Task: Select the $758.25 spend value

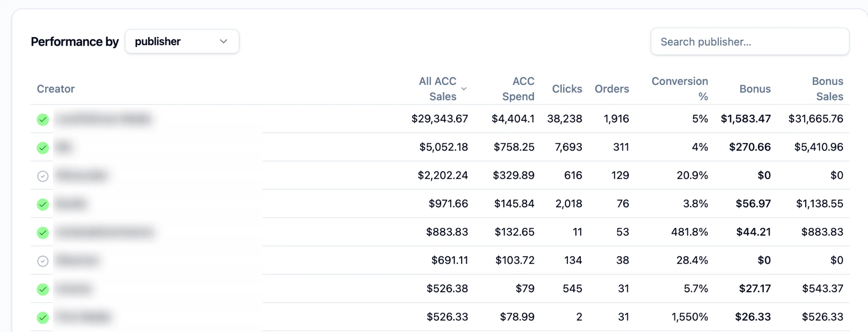Action: coord(514,147)
